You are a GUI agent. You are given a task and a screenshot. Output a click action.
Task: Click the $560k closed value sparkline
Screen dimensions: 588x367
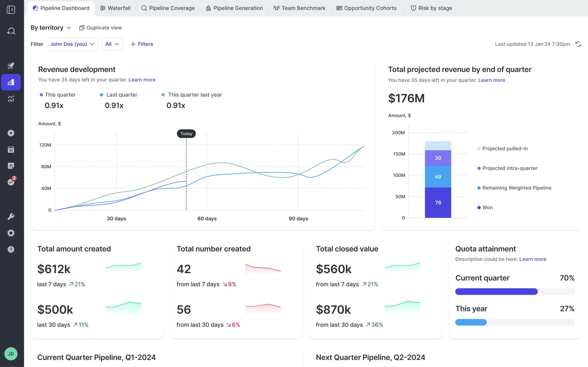[x=402, y=267]
